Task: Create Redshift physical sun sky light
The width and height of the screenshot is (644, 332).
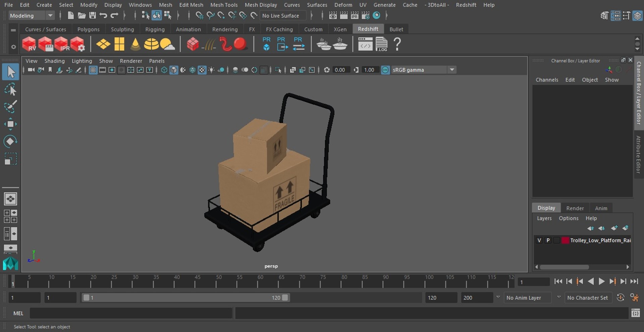Action: tap(167, 44)
